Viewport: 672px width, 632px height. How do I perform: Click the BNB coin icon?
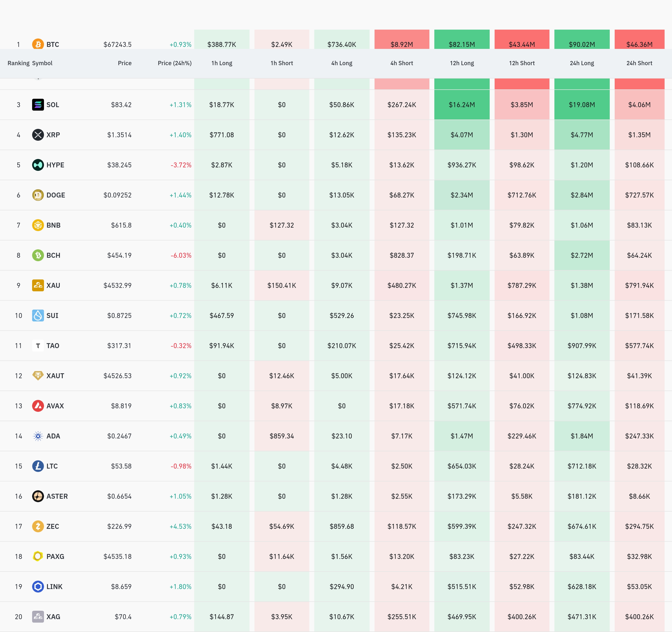point(38,225)
